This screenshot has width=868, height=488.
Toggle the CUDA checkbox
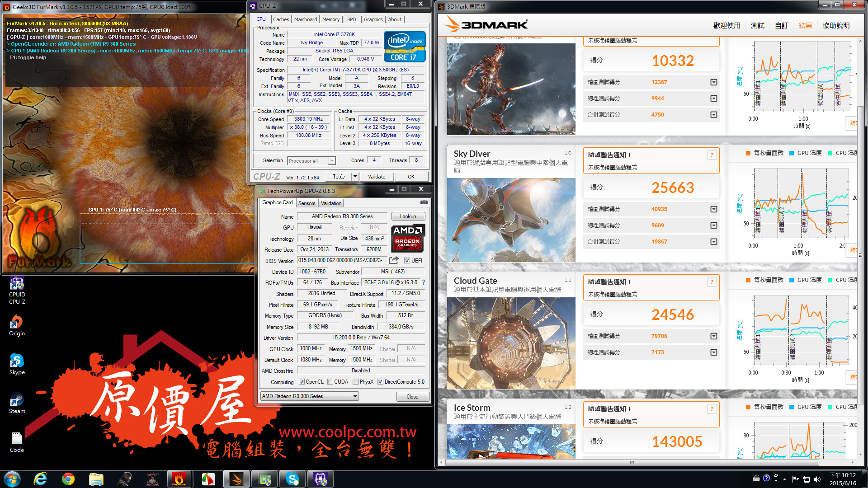pyautogui.click(x=330, y=382)
